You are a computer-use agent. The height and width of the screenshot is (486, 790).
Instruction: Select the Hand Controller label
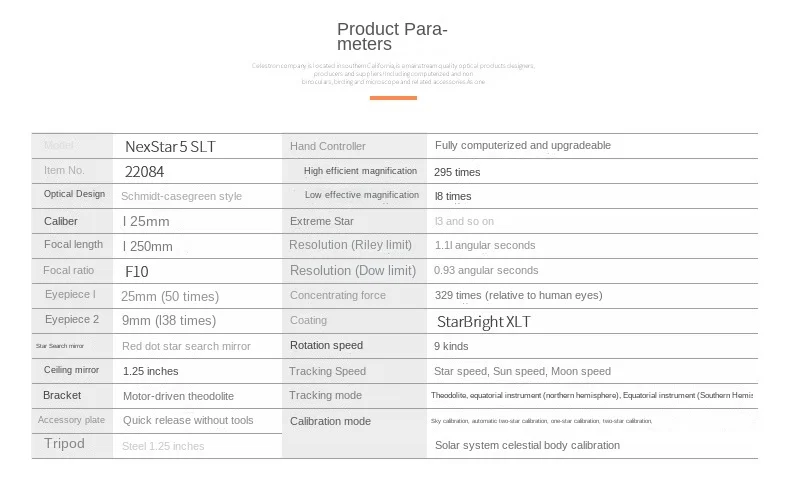point(328,146)
